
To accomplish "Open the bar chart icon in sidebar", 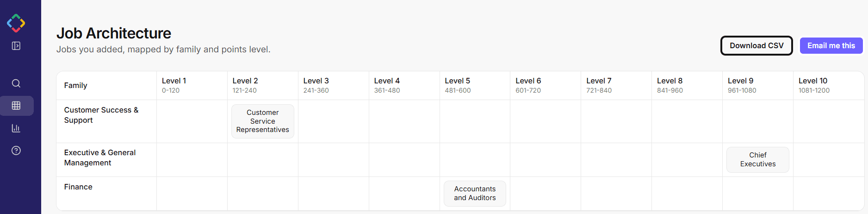I will [16, 128].
